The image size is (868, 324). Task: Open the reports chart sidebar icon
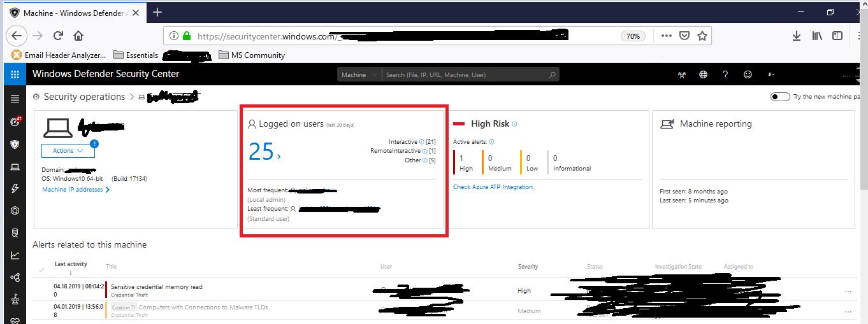15,255
